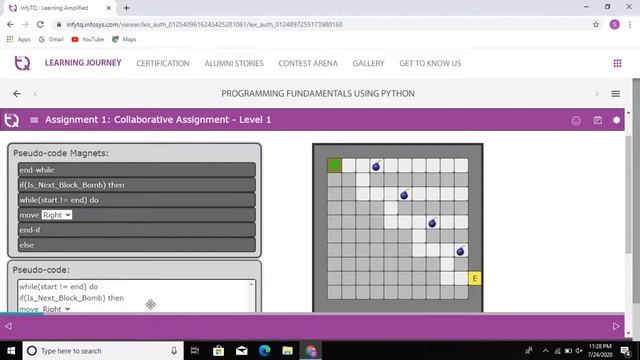The width and height of the screenshot is (640, 360).
Task: Open the ALUMNI STORIES tab
Action: click(x=234, y=63)
